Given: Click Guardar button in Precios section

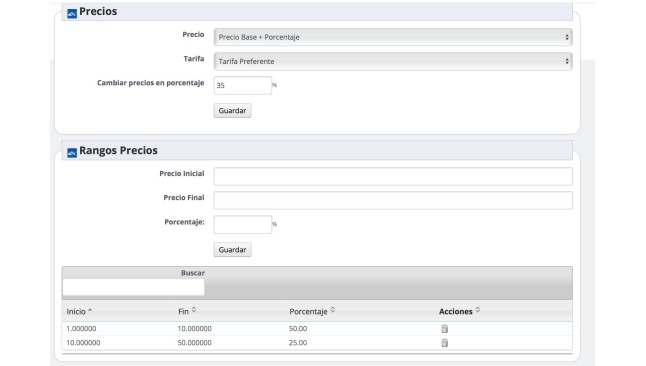Looking at the screenshot, I should coord(232,110).
